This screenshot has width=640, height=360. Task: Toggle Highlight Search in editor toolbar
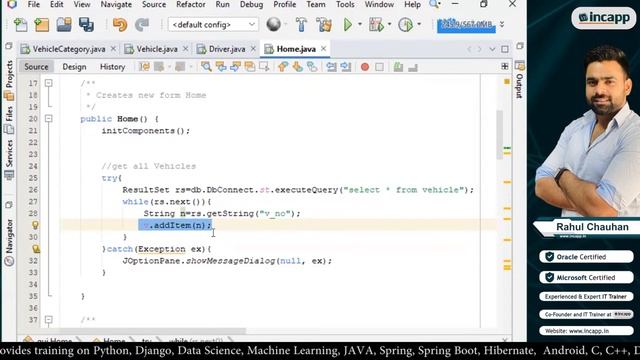pyautogui.click(x=250, y=67)
